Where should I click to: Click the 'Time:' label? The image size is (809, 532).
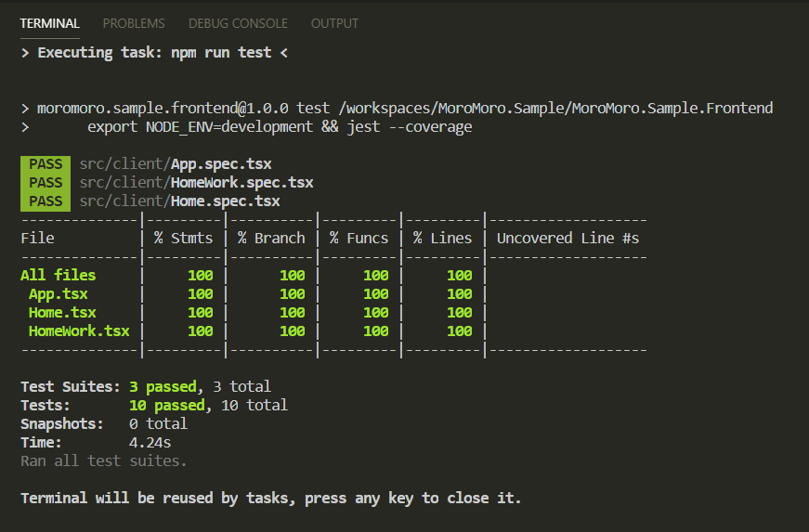click(x=41, y=442)
